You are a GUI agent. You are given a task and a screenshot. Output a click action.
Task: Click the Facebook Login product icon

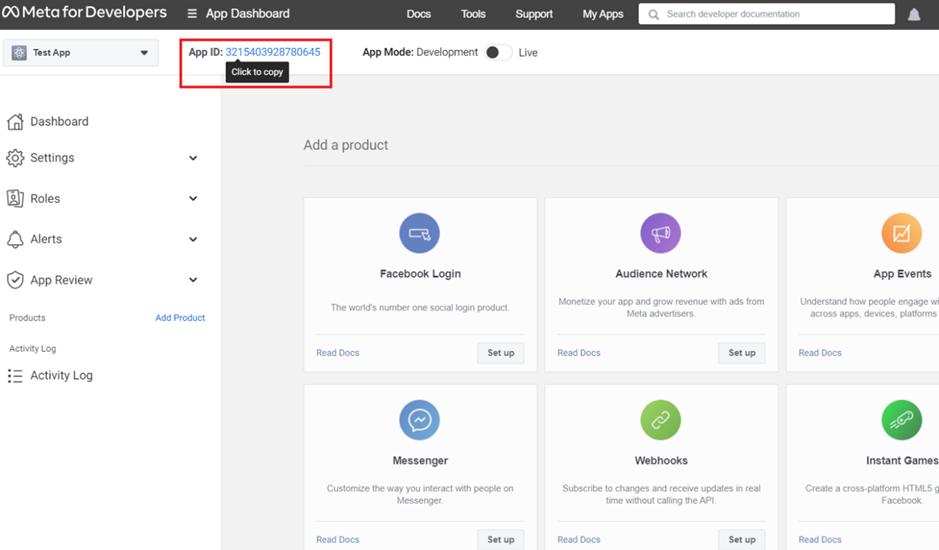coord(419,233)
